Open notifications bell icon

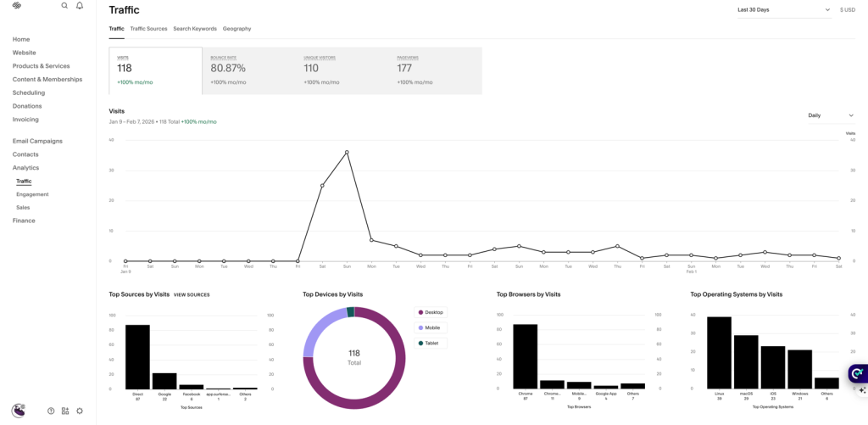point(80,5)
